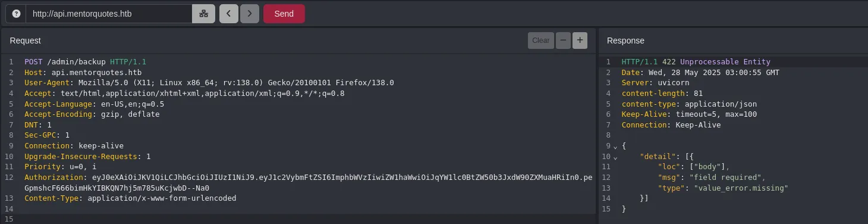The width and height of the screenshot is (868, 224).
Task: Clear the request using the Clear button
Action: click(541, 41)
